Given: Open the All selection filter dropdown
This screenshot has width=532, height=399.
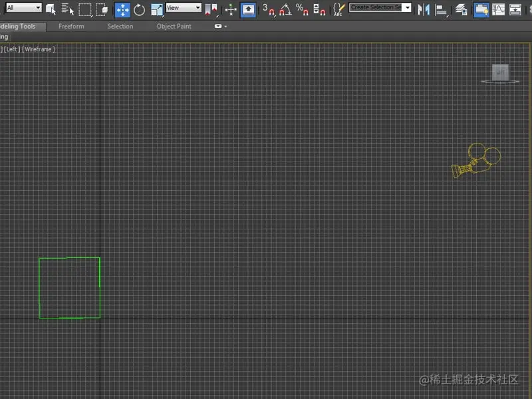Looking at the screenshot, I should (24, 7).
